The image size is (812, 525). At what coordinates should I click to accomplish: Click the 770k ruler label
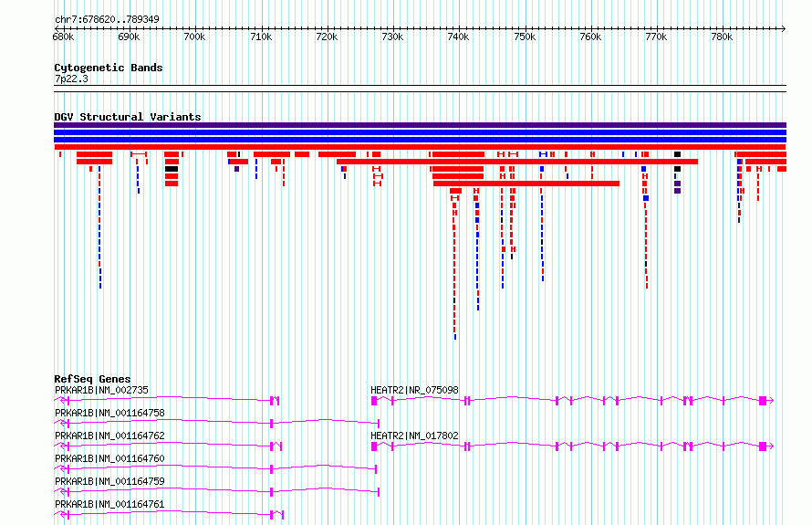tap(656, 37)
